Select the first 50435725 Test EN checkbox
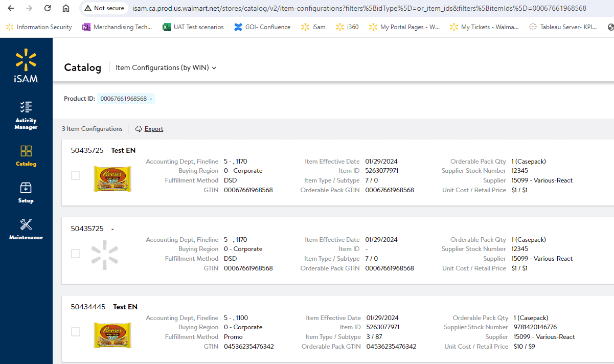This screenshot has height=364, width=614. click(x=76, y=175)
